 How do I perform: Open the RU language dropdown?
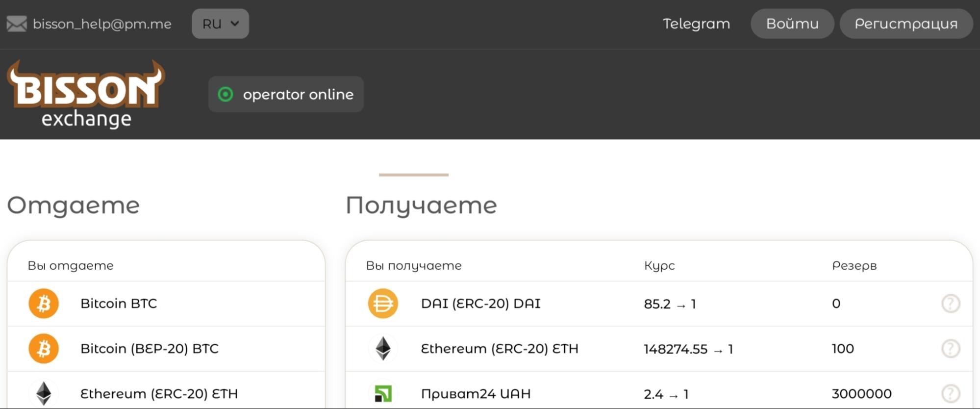[220, 24]
